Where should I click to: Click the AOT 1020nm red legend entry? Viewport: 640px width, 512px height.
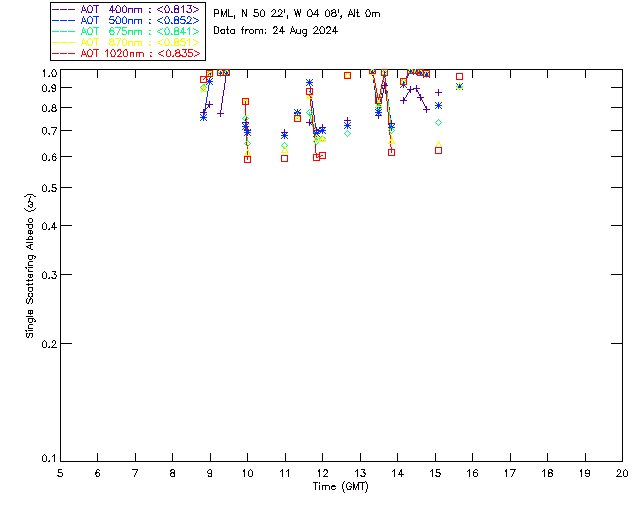[x=126, y=53]
